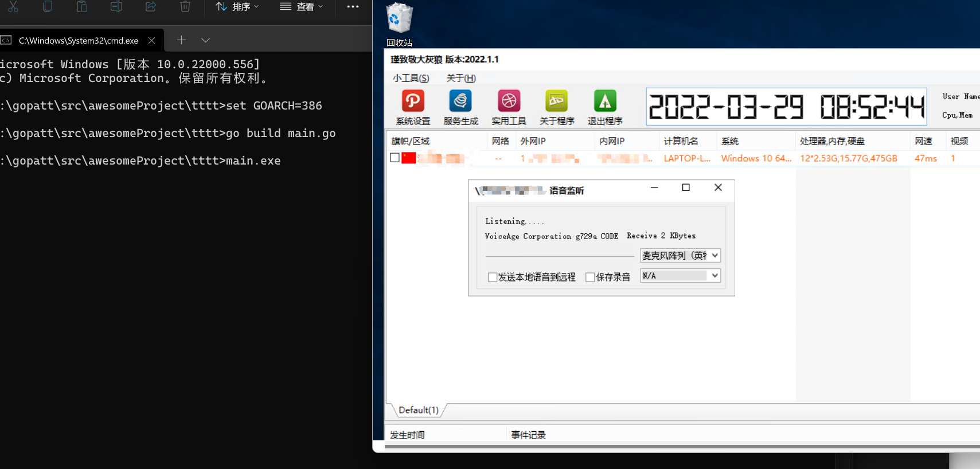Viewport: 980px width, 469px height.
Task: Tick the host row checkbox
Action: 395,158
